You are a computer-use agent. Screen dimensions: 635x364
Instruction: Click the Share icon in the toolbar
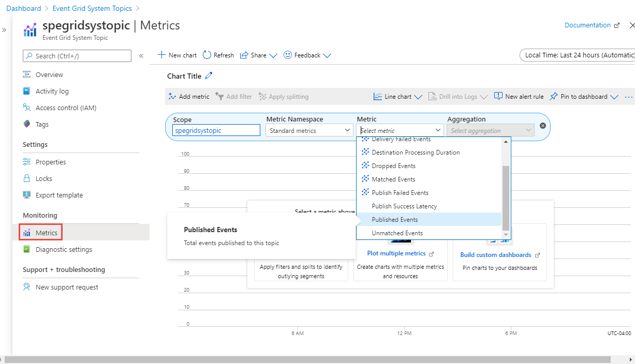point(243,55)
